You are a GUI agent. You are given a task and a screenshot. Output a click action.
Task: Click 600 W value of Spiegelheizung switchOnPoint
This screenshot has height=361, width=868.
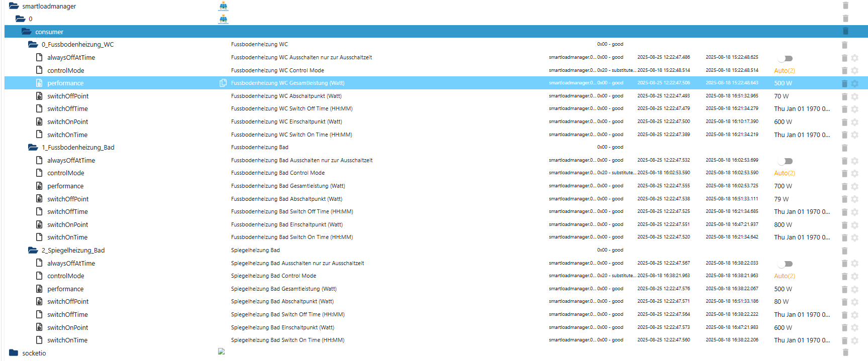point(783,328)
